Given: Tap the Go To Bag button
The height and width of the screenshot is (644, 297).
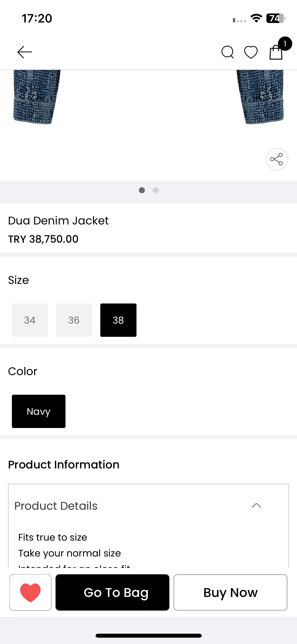Looking at the screenshot, I should pos(112,592).
